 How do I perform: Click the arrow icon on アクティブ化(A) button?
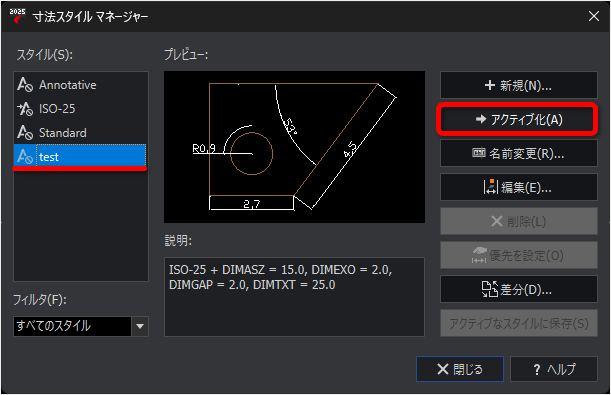pyautogui.click(x=481, y=119)
